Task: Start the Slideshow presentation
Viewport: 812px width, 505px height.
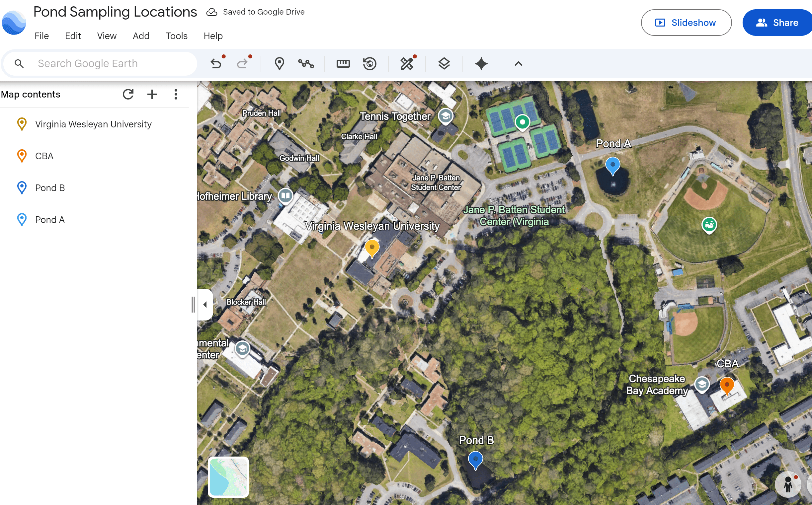Action: point(686,23)
